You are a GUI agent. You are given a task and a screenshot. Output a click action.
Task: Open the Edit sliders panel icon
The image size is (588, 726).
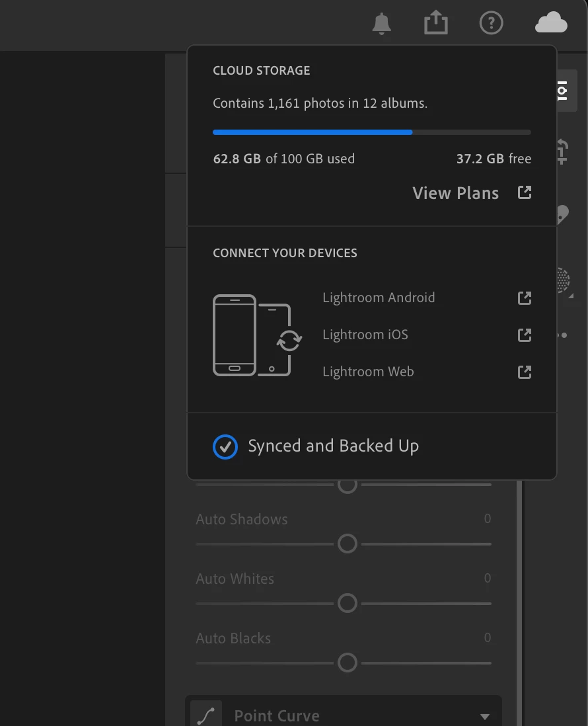[564, 91]
